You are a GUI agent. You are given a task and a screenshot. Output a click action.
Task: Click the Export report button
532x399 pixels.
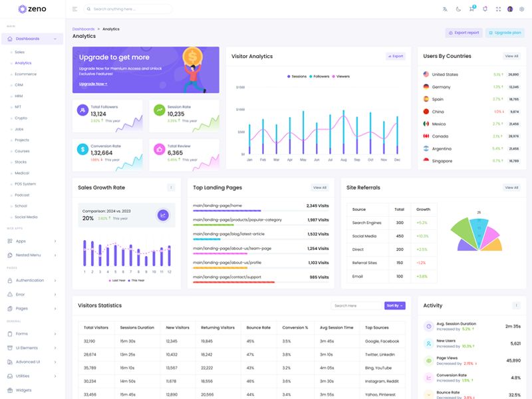(464, 33)
